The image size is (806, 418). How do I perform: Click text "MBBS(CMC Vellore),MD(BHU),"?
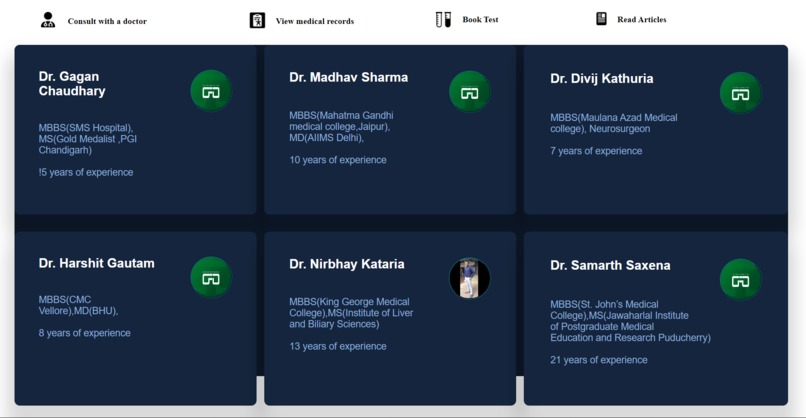point(79,305)
